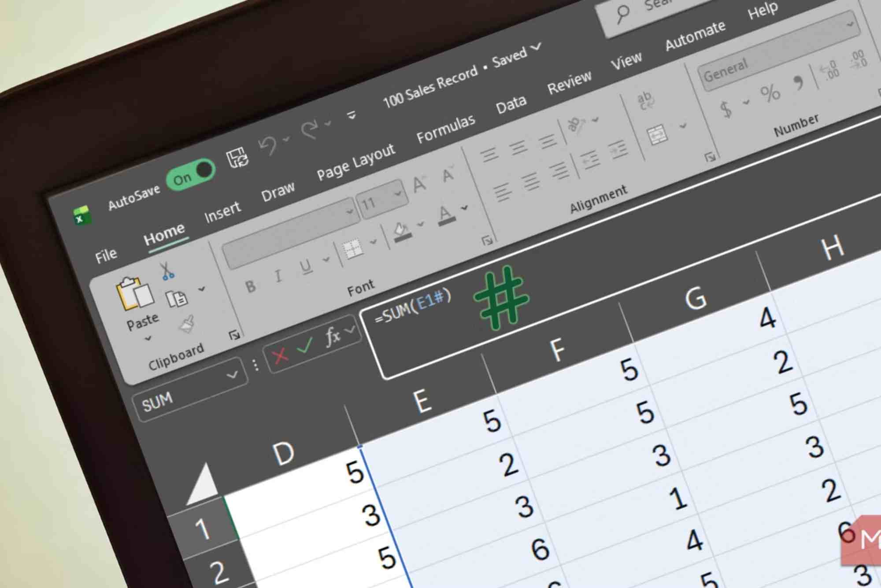
Task: Click the Borders icon
Action: tap(352, 250)
